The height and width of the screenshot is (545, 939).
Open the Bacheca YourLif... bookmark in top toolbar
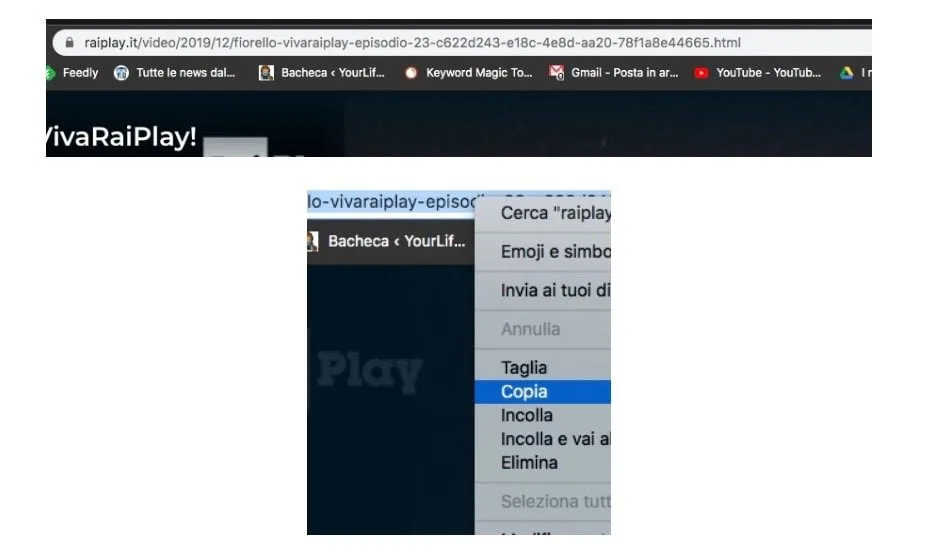[x=322, y=73]
